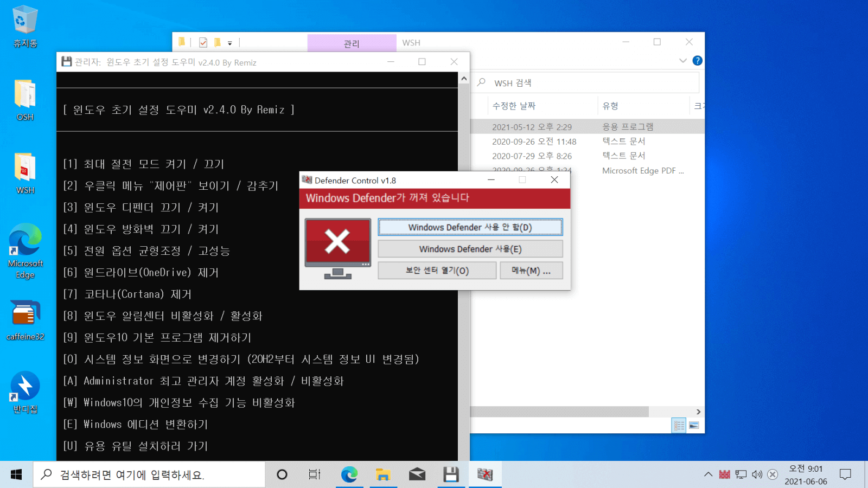Click 보안 센터 열기(O) button
This screenshot has height=488, width=868.
point(437,271)
